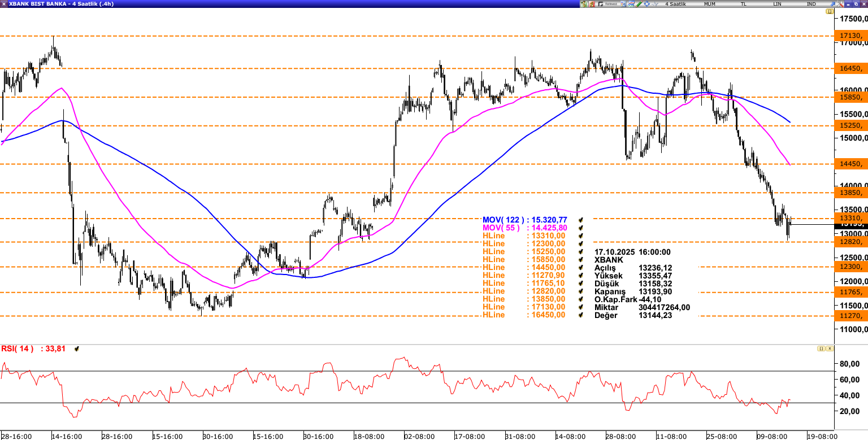Click the IND indicators menu
The image size is (868, 440).
tap(811, 4)
